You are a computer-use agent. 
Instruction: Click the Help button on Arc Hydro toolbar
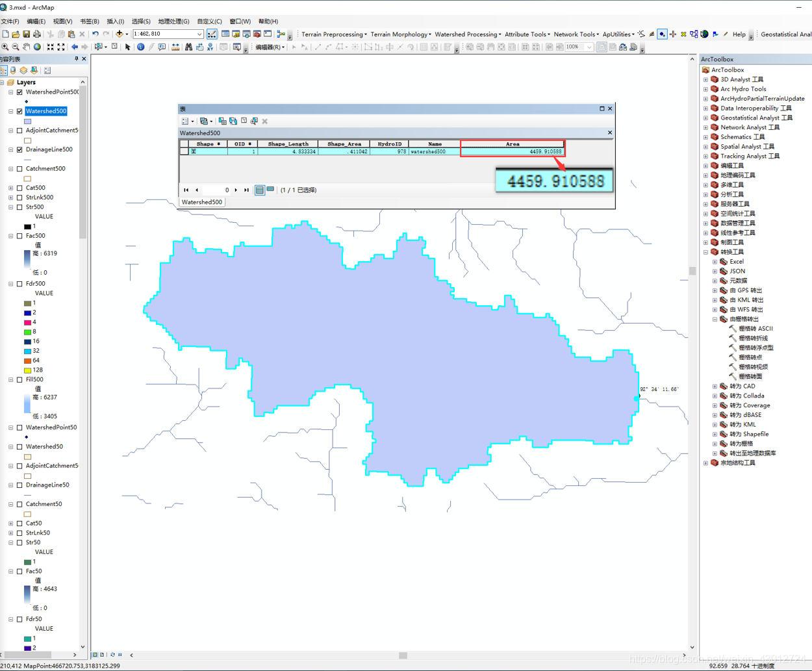pos(739,34)
